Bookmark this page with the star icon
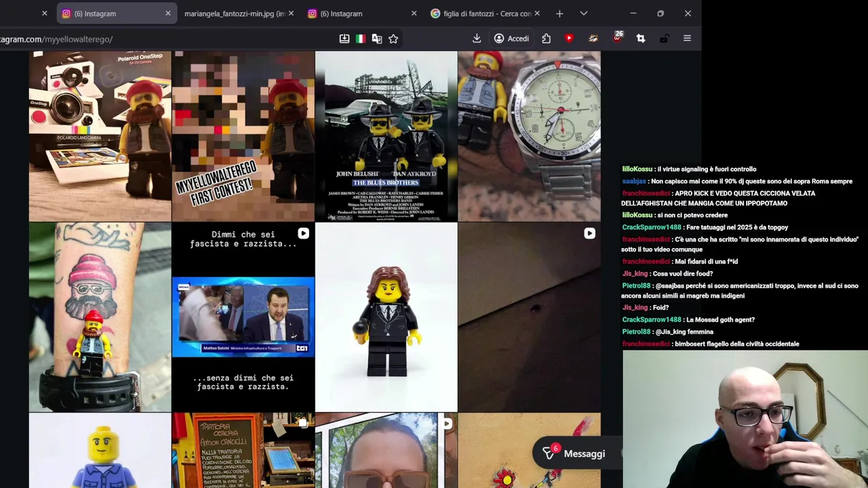868x488 pixels. pyautogui.click(x=393, y=39)
